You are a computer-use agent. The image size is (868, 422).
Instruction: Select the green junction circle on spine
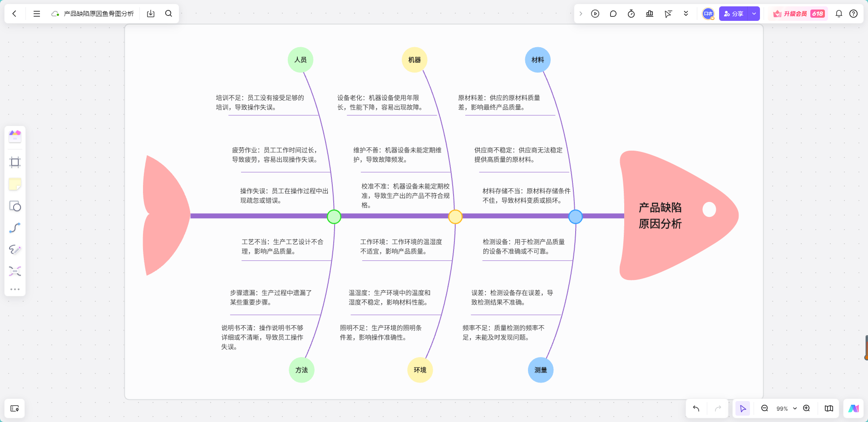coord(334,216)
